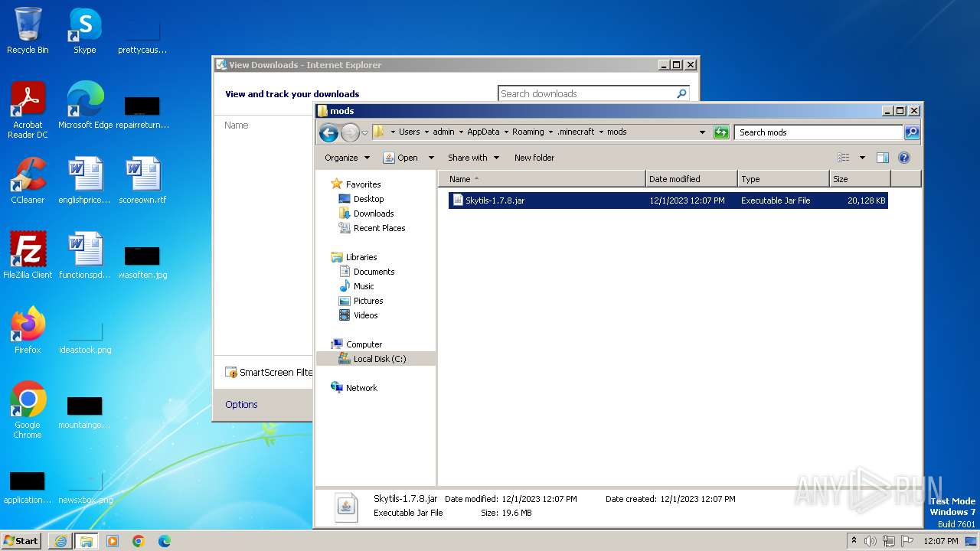Refresh the mods folder view
Screen dimensions: 980x551
pyautogui.click(x=721, y=132)
